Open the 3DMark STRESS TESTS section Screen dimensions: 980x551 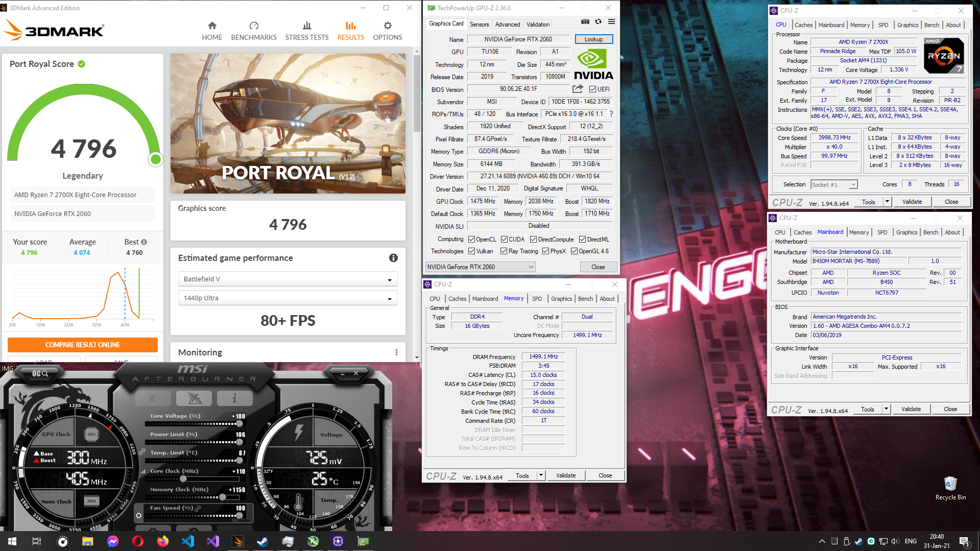[x=307, y=31]
